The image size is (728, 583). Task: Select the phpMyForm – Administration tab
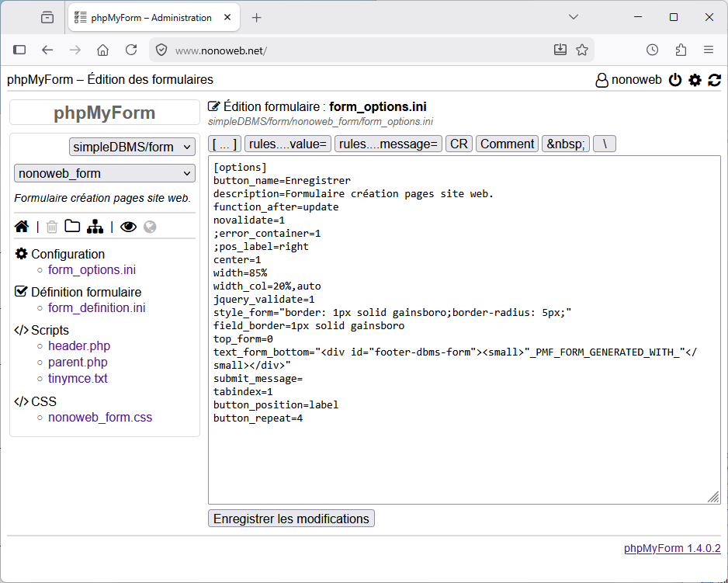pyautogui.click(x=154, y=18)
